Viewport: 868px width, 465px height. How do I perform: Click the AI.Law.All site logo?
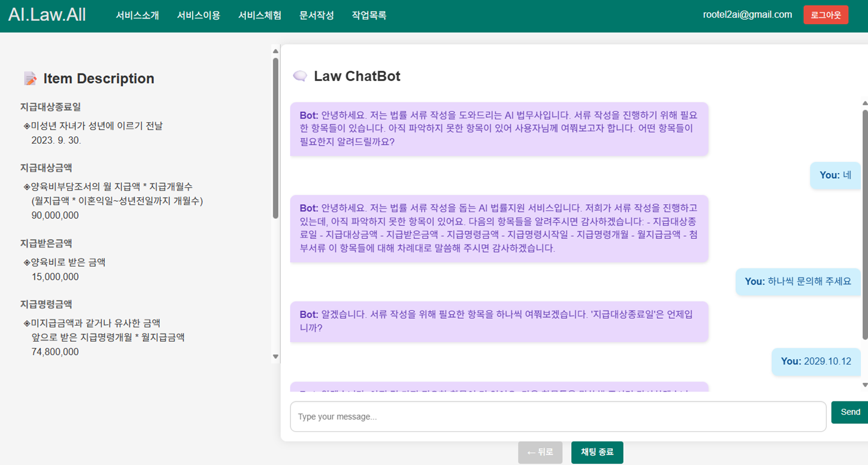47,15
